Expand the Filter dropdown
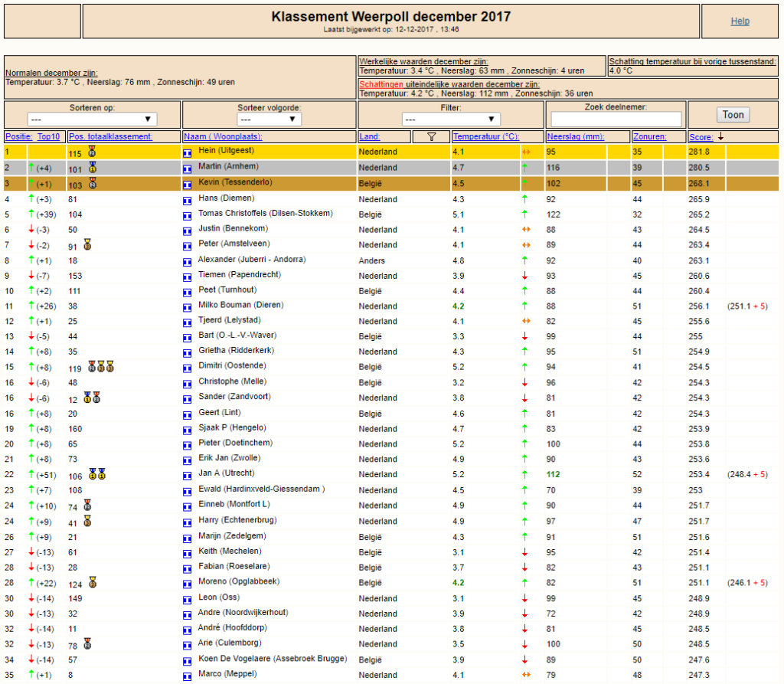This screenshot has width=784, height=684. (451, 119)
